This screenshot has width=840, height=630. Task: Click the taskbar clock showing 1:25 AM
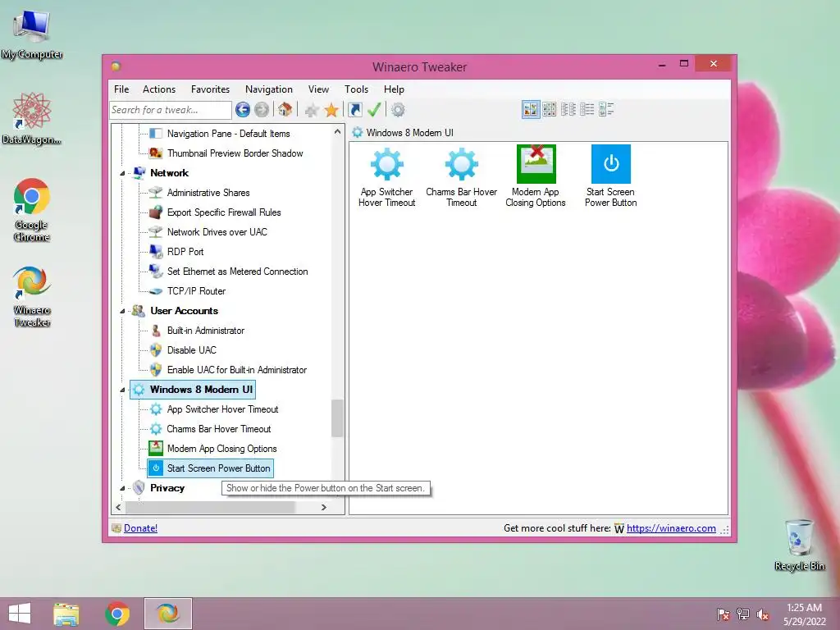(x=804, y=614)
